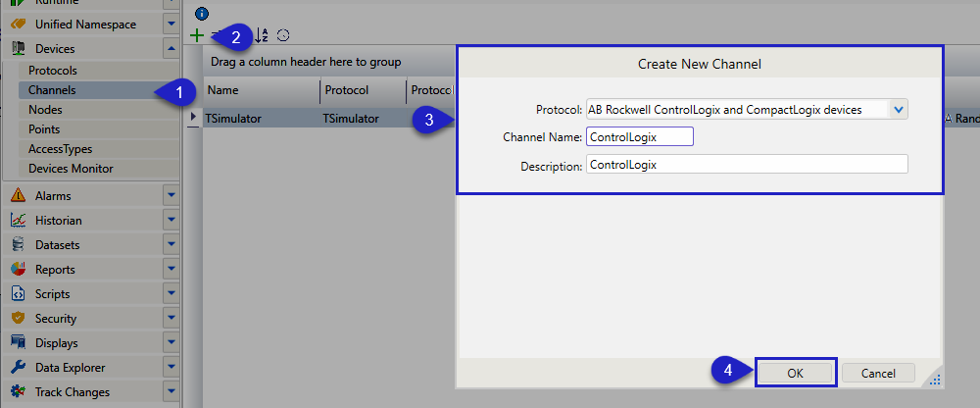This screenshot has width=980, height=408.
Task: Click the Historian chart icon
Action: click(18, 221)
